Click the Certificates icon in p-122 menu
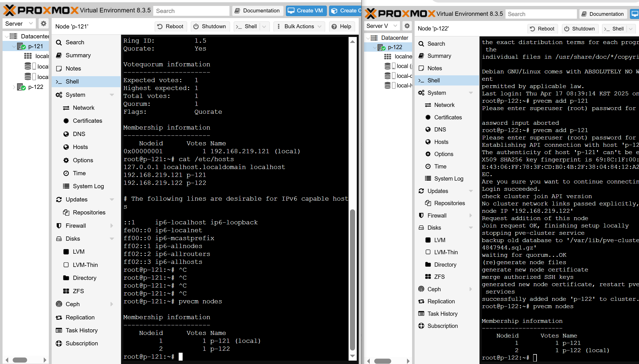Viewport: 639px width, 364px height. [x=428, y=117]
